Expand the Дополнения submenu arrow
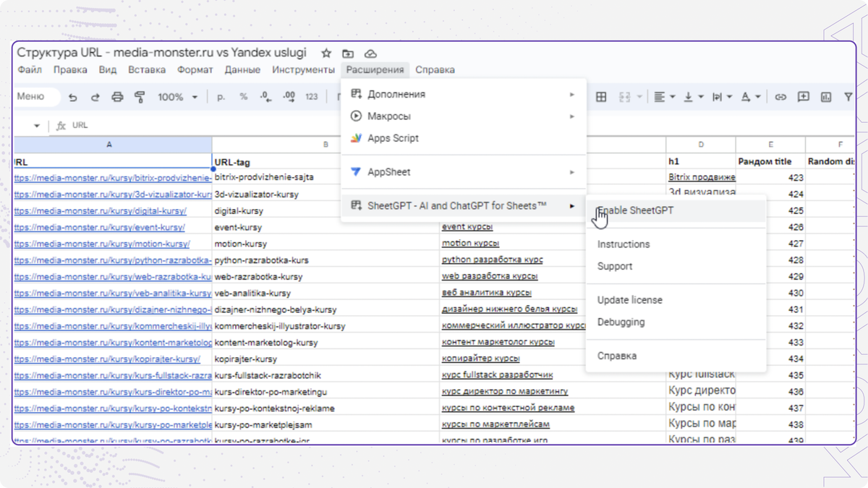868x488 pixels. click(572, 94)
